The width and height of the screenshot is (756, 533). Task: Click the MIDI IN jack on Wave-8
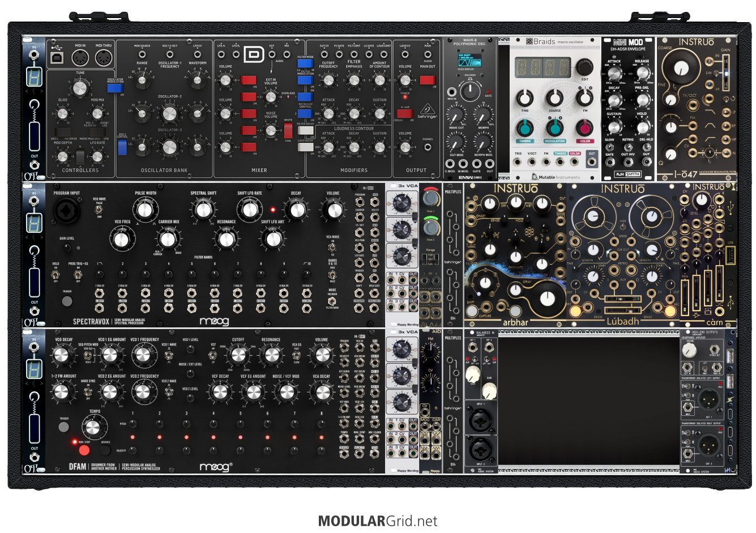point(452,92)
